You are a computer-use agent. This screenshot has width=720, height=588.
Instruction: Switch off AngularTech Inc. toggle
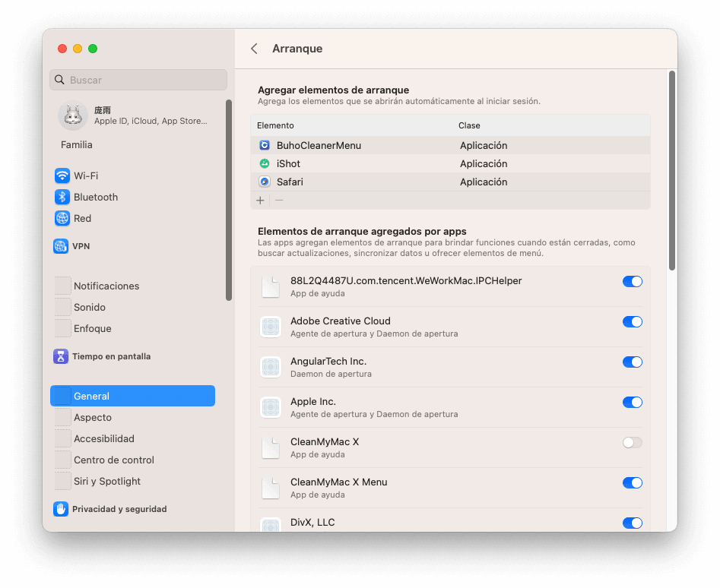coord(633,362)
